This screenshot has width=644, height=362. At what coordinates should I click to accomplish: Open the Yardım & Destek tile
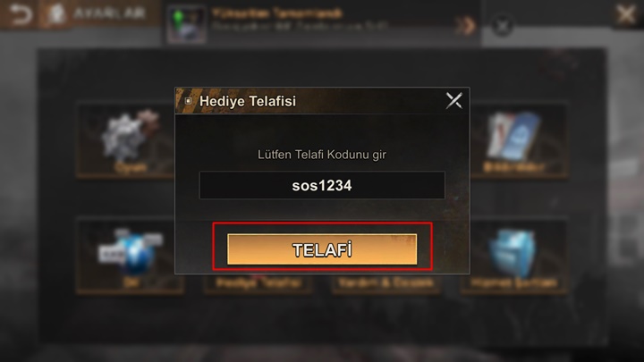[386, 282]
